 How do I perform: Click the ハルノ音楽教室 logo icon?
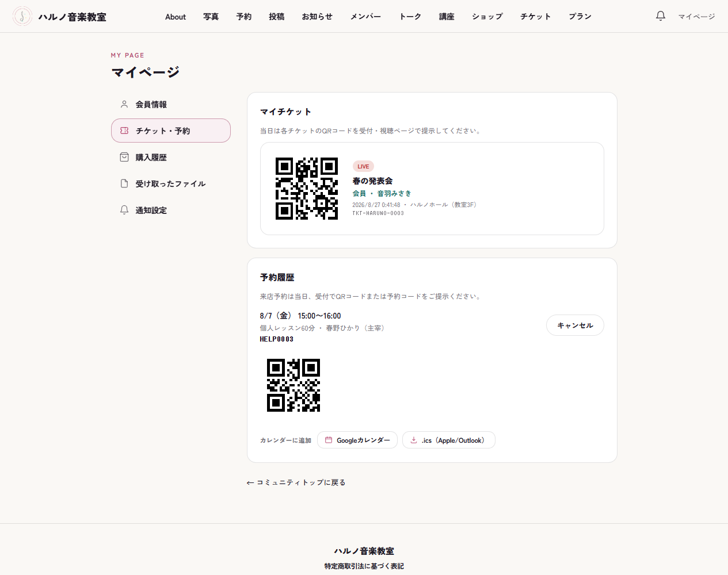point(22,16)
